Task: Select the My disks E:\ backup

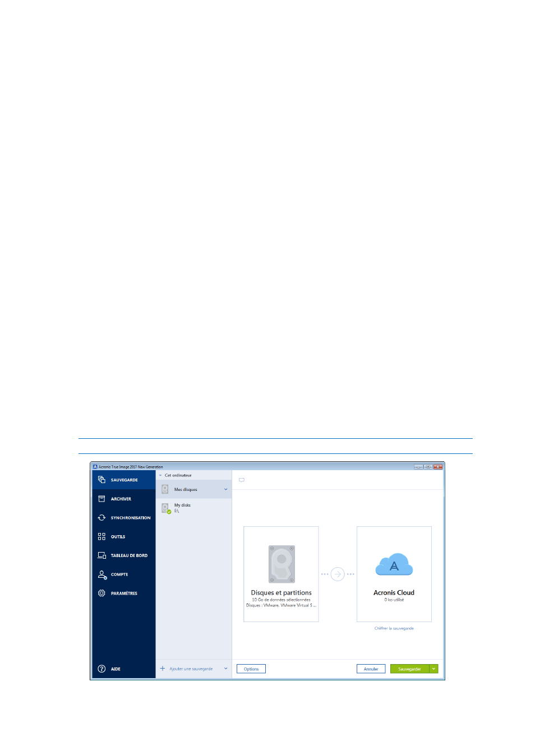Action: 193,508
